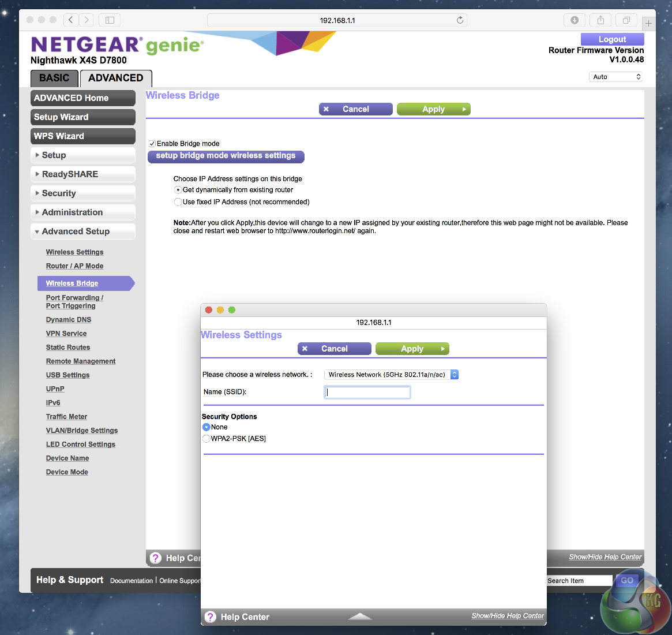672x635 pixels.
Task: Click the Help Center question mark in the popup
Action: pos(211,617)
